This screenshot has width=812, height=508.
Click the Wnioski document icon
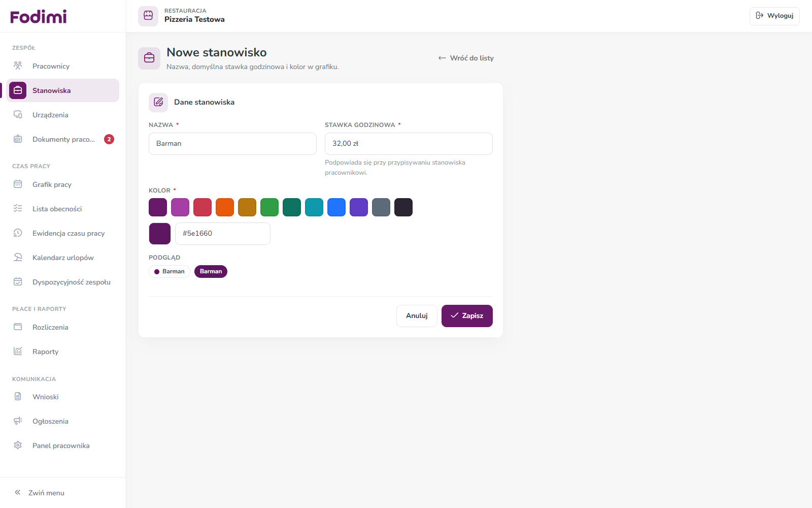coord(18,397)
